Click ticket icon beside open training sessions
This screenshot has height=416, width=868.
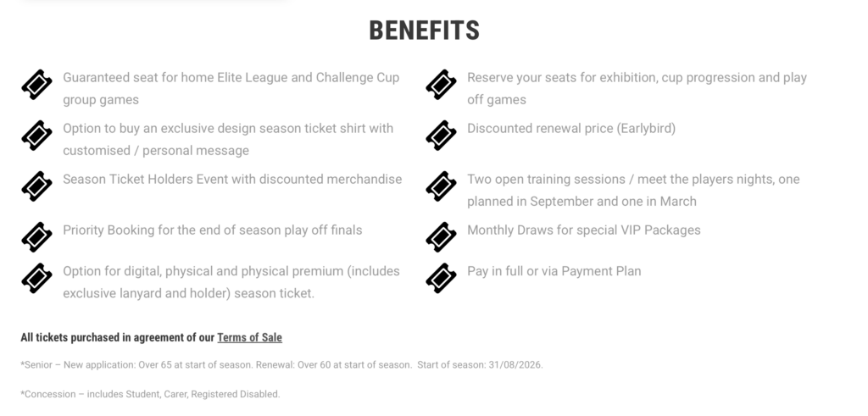click(x=441, y=186)
